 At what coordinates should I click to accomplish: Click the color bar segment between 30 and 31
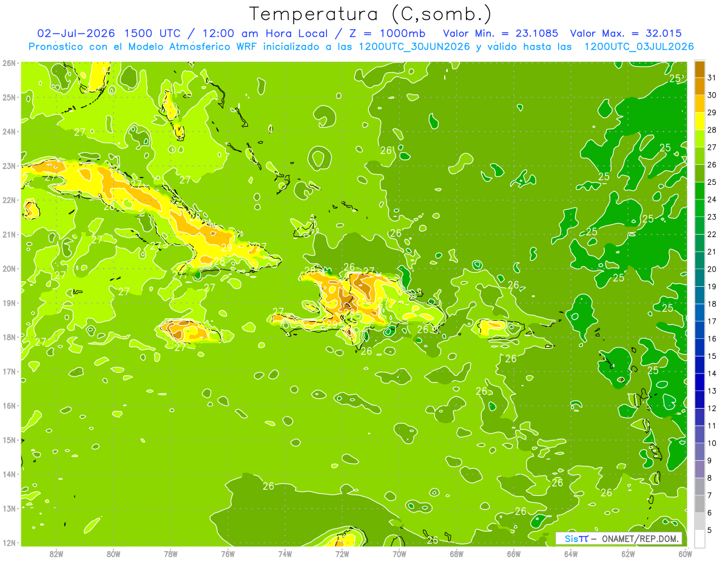(699, 86)
